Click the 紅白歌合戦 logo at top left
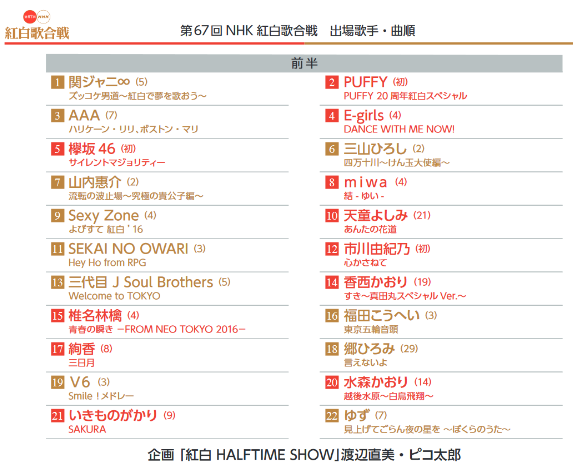This screenshot has width=573, height=469. coord(37,25)
